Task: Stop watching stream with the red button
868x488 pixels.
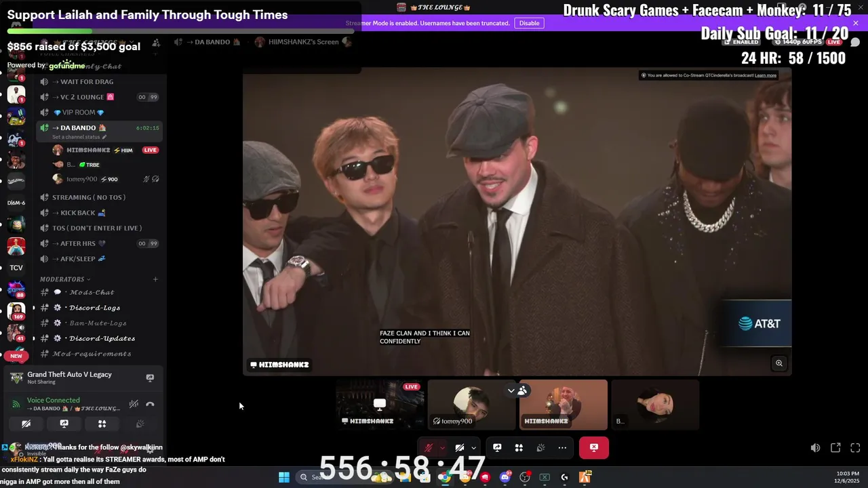Action: [594, 447]
